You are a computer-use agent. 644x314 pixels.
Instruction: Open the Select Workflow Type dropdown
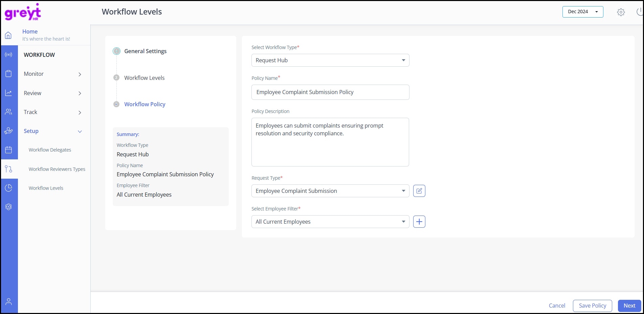[x=330, y=60]
